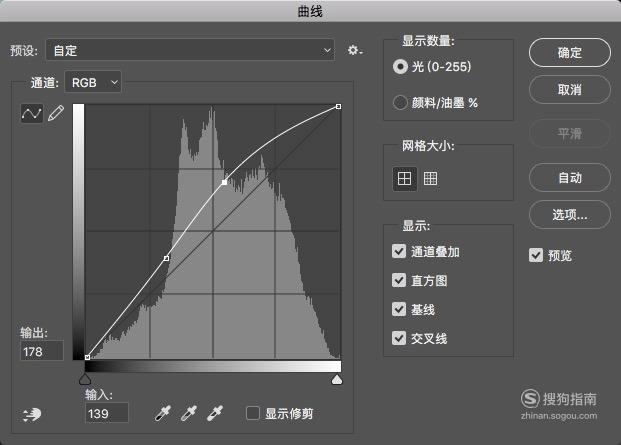Screen dimensions: 621x445
Task: Select the simple quarter-tone grid icon
Action: pyautogui.click(x=404, y=179)
